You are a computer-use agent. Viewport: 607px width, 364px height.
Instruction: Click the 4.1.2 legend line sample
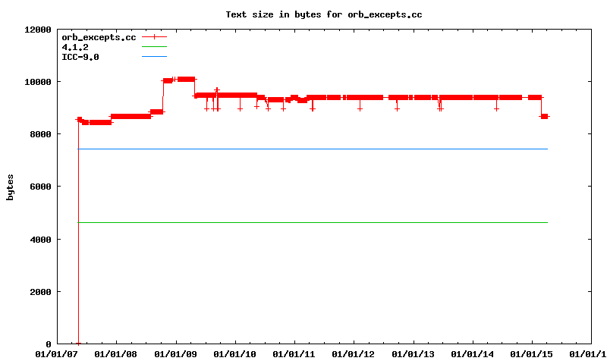153,47
